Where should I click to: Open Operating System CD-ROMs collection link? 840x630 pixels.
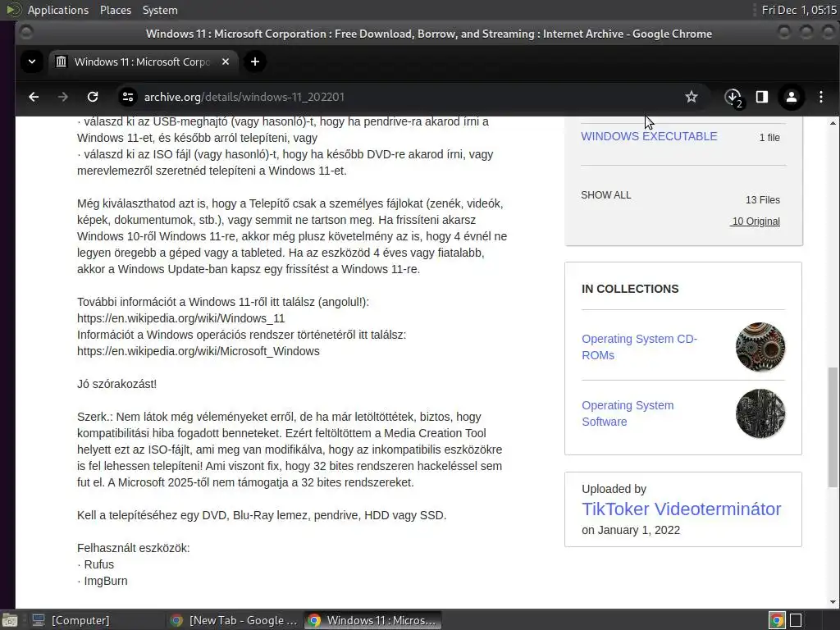pos(639,347)
